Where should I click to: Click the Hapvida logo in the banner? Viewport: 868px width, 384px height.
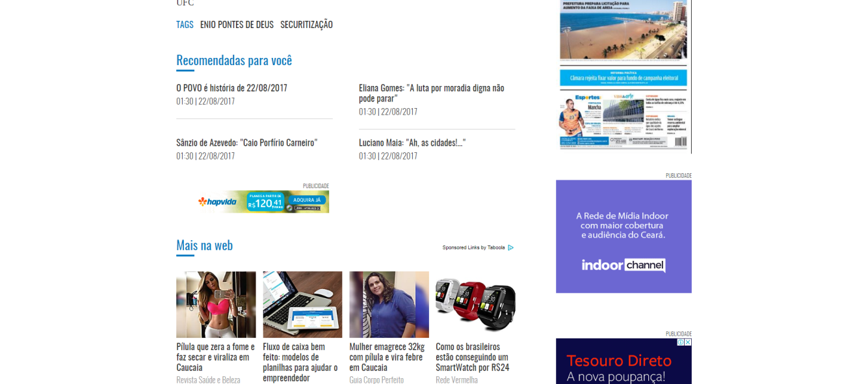(218, 202)
